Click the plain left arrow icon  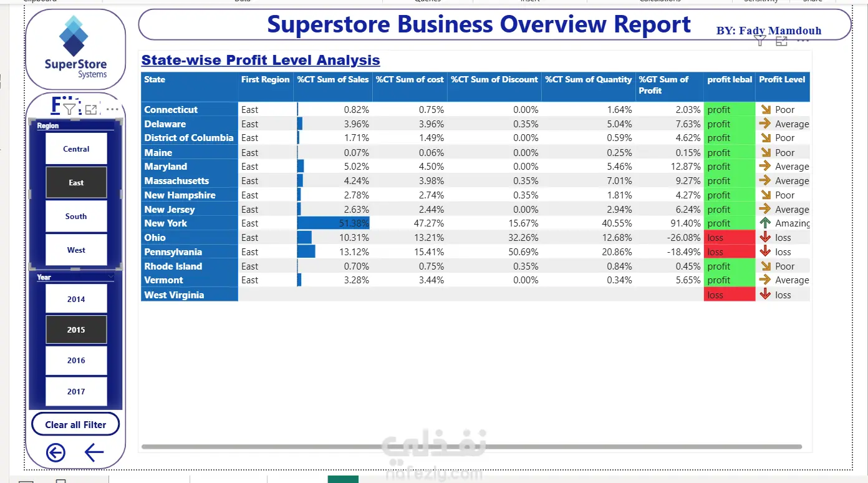tap(94, 452)
